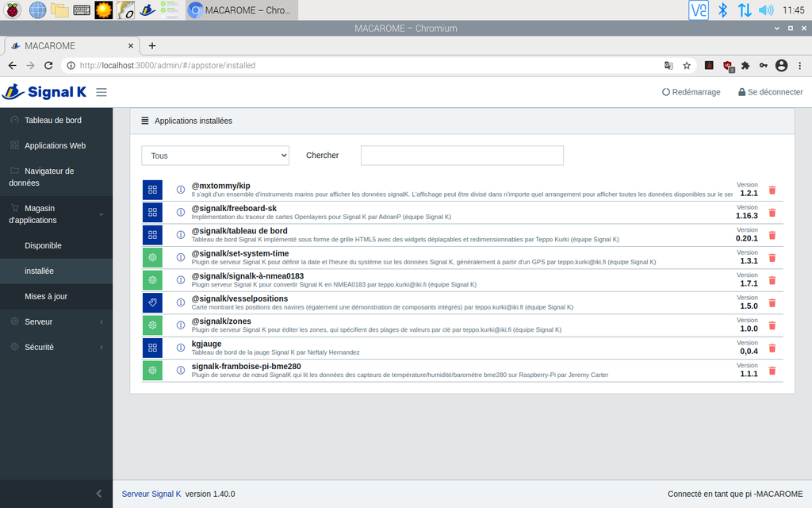812x508 pixels.
Task: Open Chromium three-dot menu
Action: 799,65
